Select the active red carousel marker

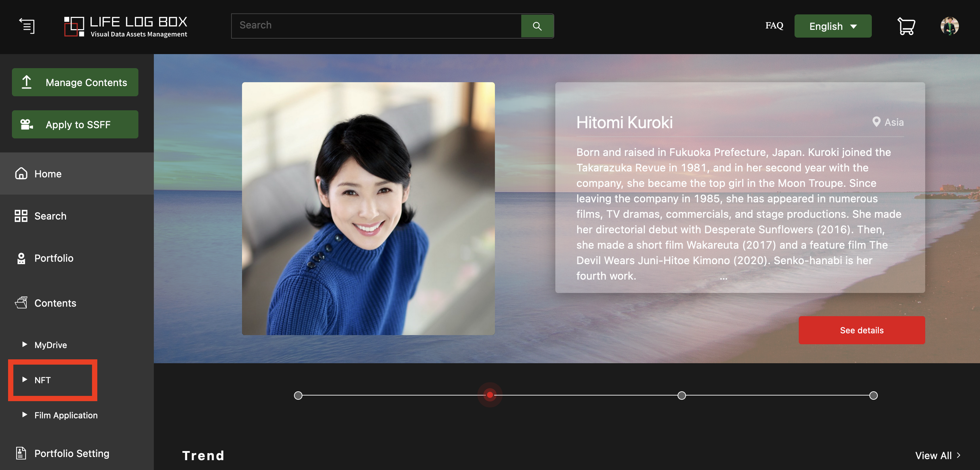click(x=490, y=395)
